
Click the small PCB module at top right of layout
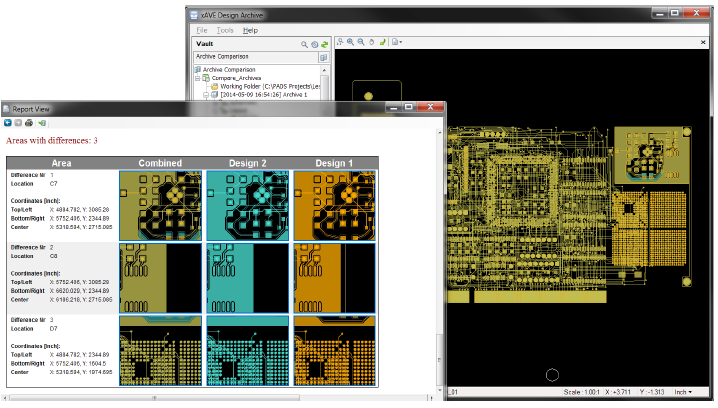pos(652,155)
